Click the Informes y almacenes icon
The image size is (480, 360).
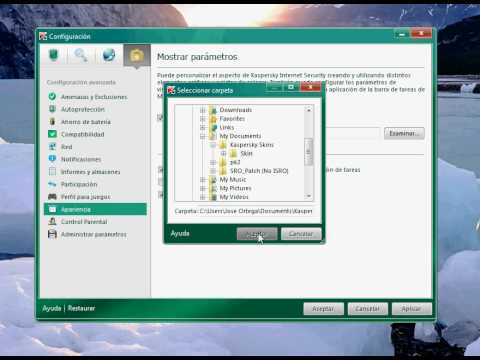(52, 171)
